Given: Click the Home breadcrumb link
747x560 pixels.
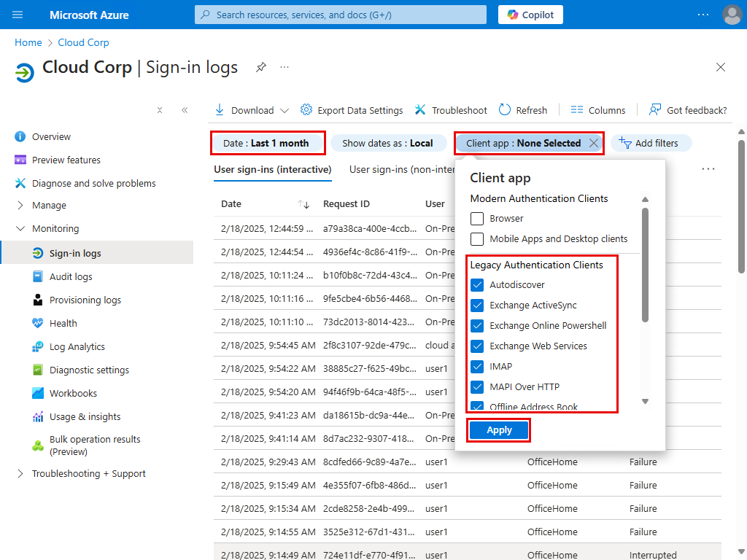Looking at the screenshot, I should [x=28, y=42].
